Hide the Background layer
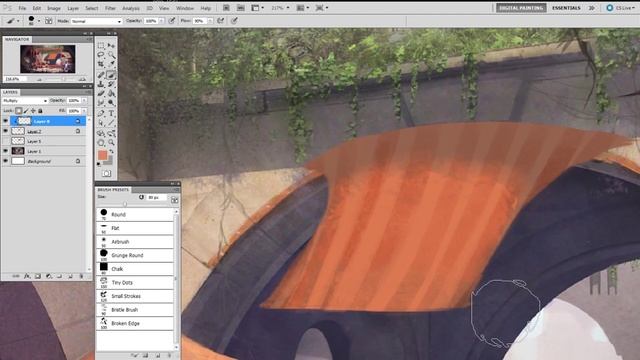Screen dimensions: 640x360 (x=6, y=161)
